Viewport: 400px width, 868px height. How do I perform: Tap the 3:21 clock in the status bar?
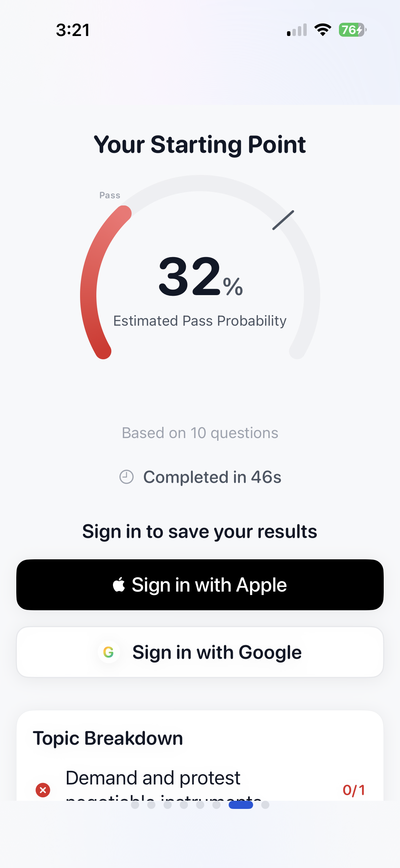[73, 30]
